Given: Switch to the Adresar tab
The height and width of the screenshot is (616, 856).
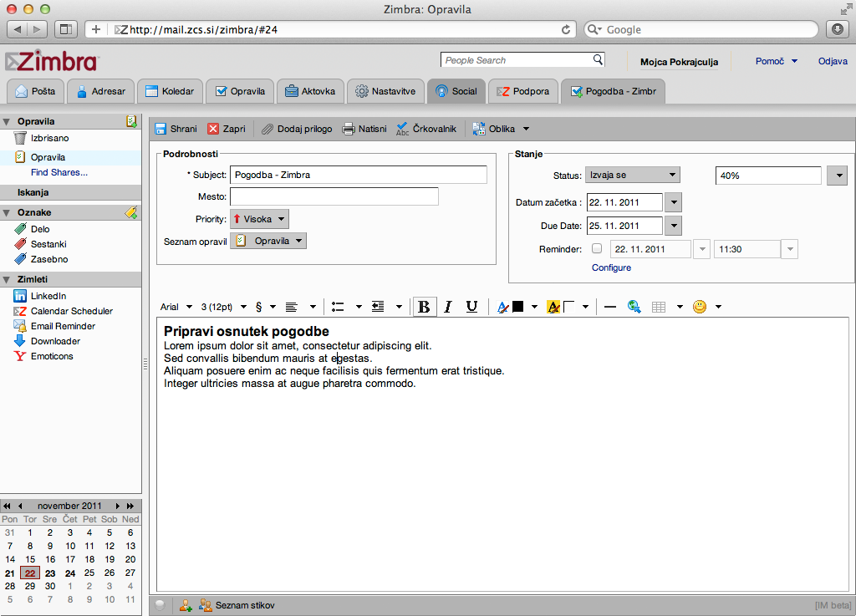Looking at the screenshot, I should click(100, 91).
